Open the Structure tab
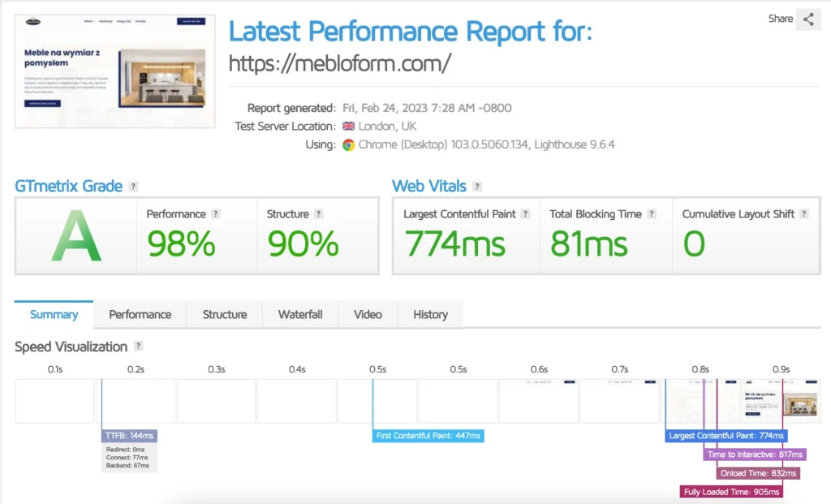 [x=225, y=314]
